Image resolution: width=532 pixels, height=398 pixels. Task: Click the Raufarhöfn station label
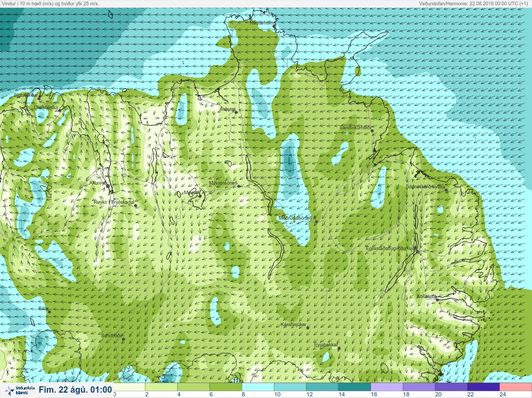tap(261, 23)
